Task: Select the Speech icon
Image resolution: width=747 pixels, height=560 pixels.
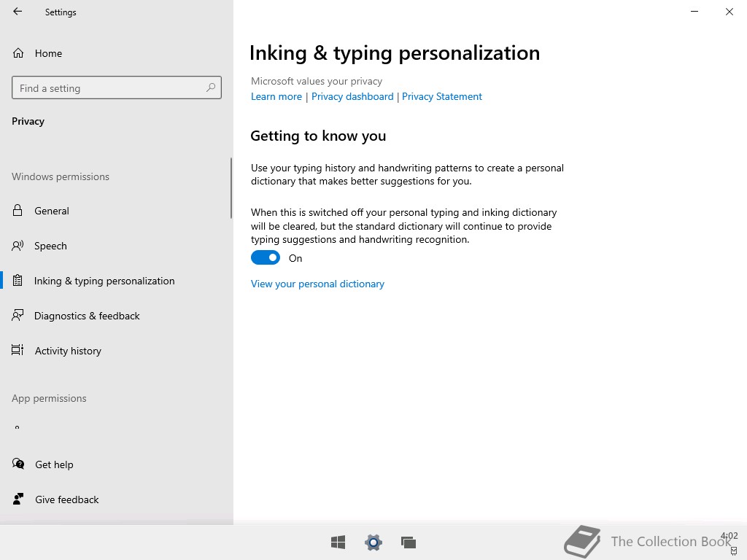Action: (x=18, y=246)
